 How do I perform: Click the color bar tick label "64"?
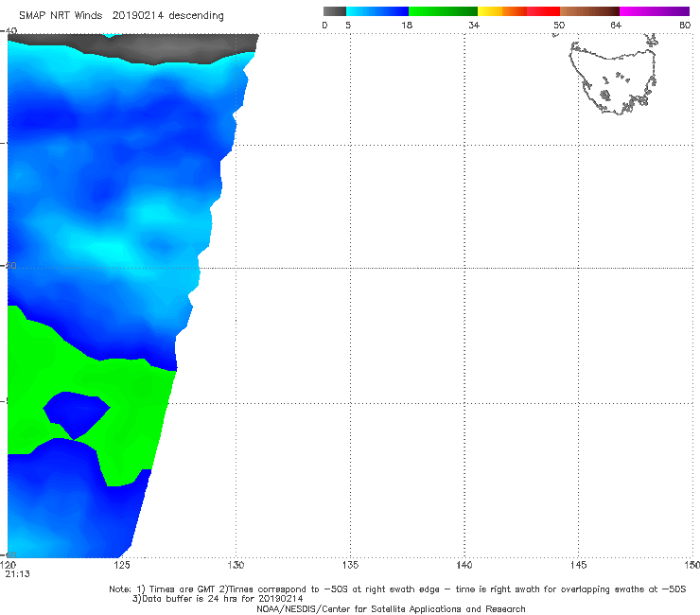pos(616,25)
